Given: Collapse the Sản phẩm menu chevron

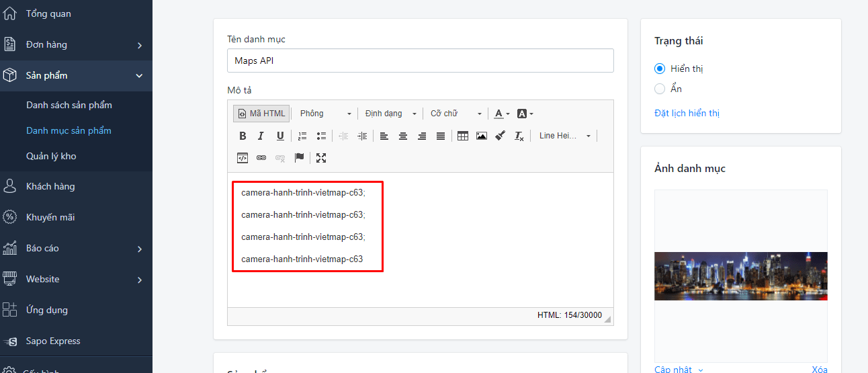Looking at the screenshot, I should [x=140, y=76].
